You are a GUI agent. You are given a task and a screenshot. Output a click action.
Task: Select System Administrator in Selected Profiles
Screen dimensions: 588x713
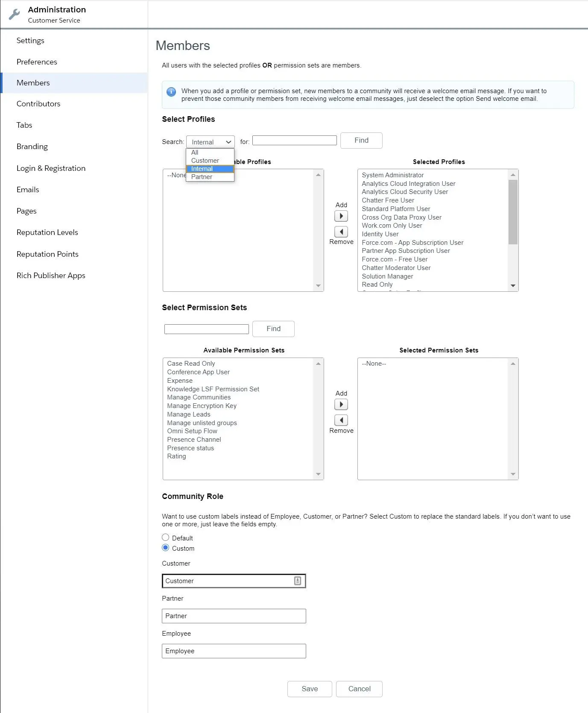pos(392,175)
